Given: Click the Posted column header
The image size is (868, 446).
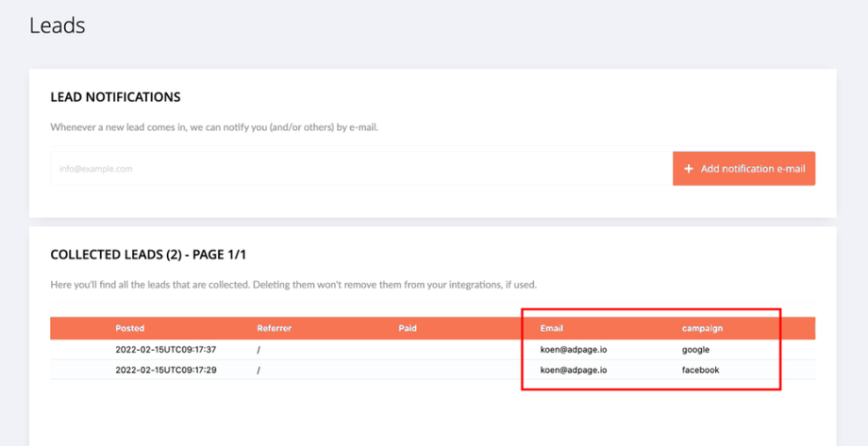Looking at the screenshot, I should [x=130, y=328].
